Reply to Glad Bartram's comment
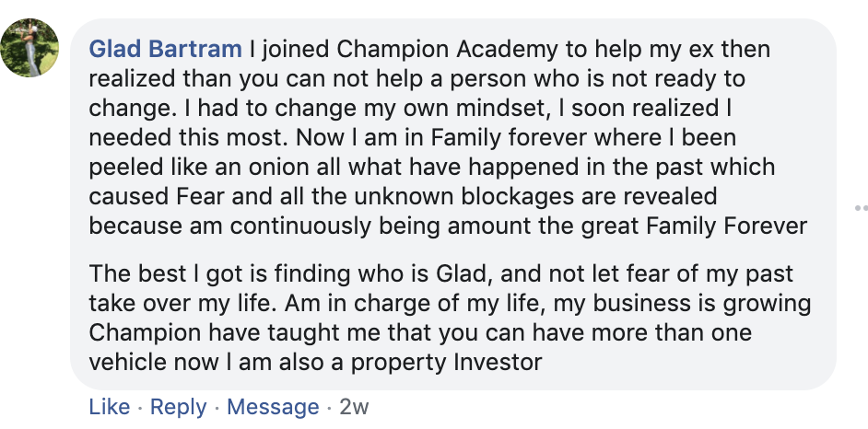The width and height of the screenshot is (868, 429). (178, 407)
